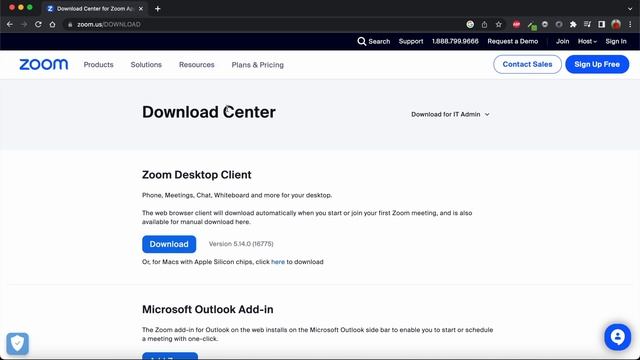
Task: Open the Resources menu
Action: click(197, 64)
